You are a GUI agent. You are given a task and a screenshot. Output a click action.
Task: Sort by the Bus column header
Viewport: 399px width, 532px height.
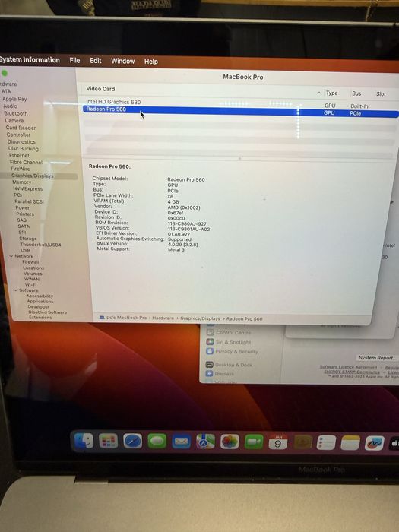click(x=356, y=93)
